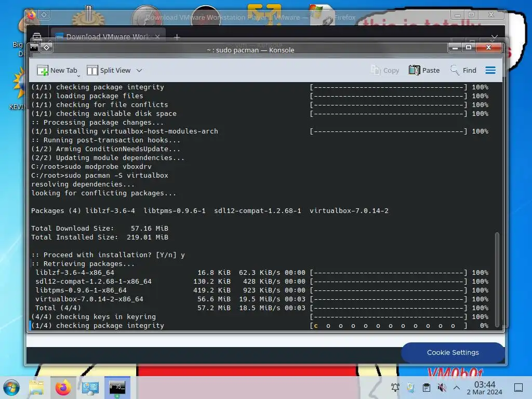Minimize the Firefox window
This screenshot has height=399, width=532.
pyautogui.click(x=458, y=15)
